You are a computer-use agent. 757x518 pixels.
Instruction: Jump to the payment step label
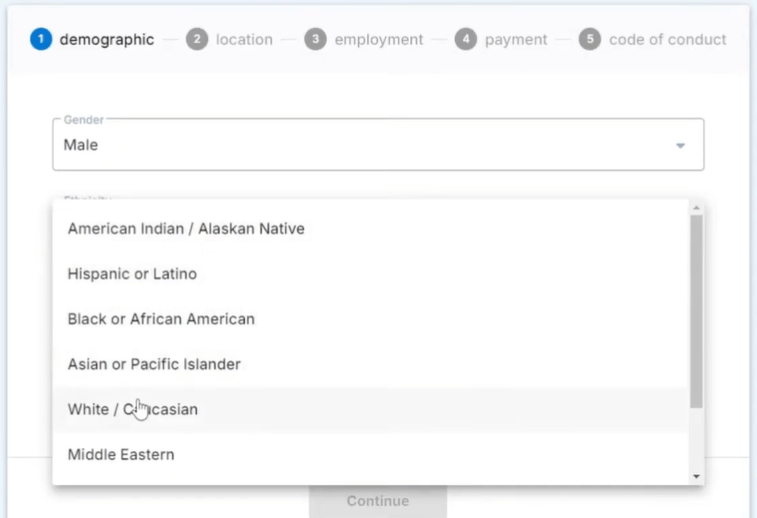(x=516, y=40)
